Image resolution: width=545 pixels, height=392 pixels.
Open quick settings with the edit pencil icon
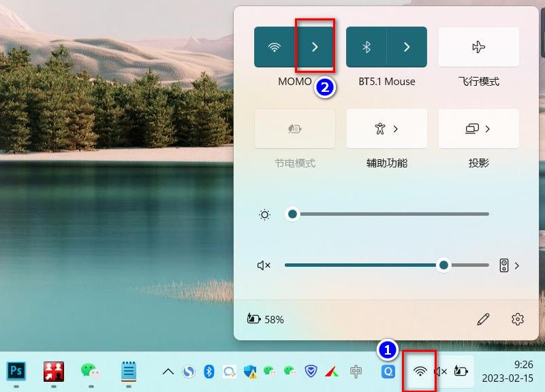pyautogui.click(x=484, y=319)
